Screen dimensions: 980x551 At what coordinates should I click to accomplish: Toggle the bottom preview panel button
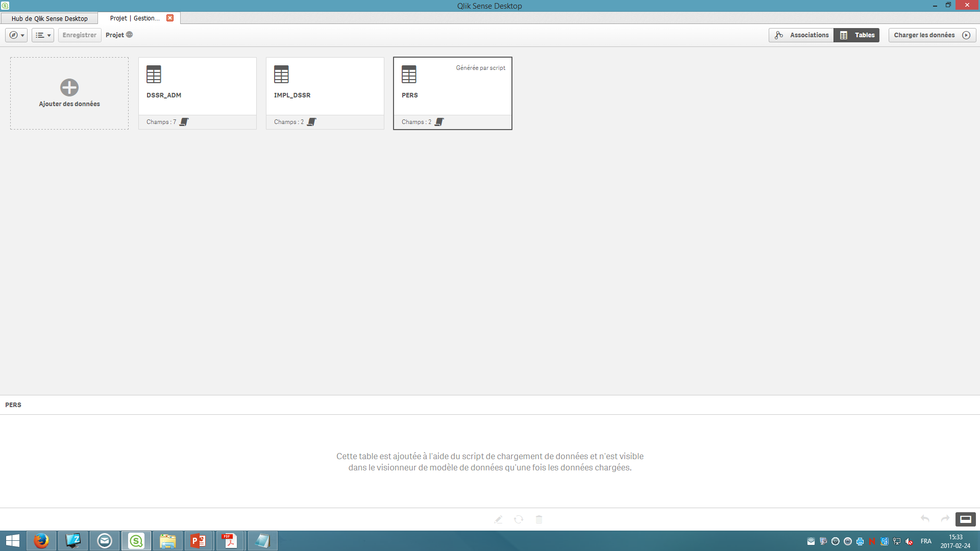pos(965,519)
